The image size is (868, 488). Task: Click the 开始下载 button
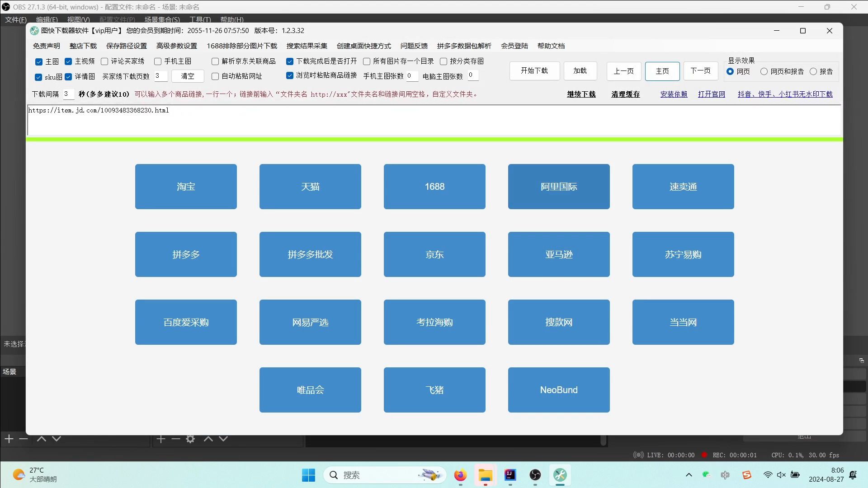pyautogui.click(x=534, y=71)
